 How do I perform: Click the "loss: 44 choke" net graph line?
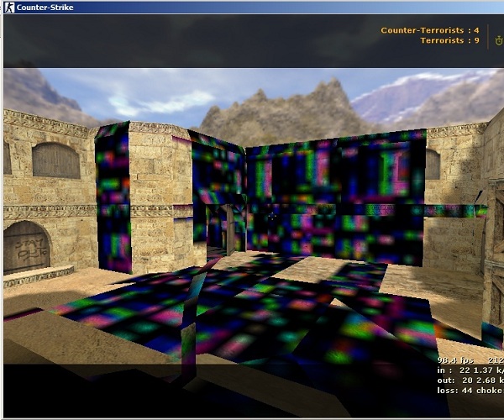470,391
